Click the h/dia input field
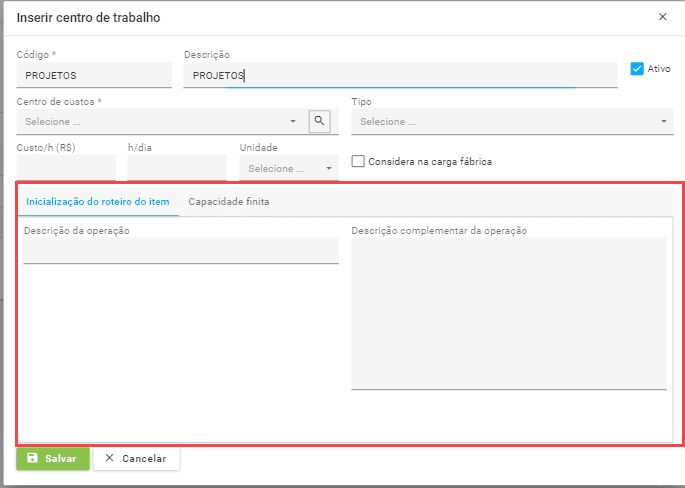Viewport: 685px width, 488px height. click(177, 168)
